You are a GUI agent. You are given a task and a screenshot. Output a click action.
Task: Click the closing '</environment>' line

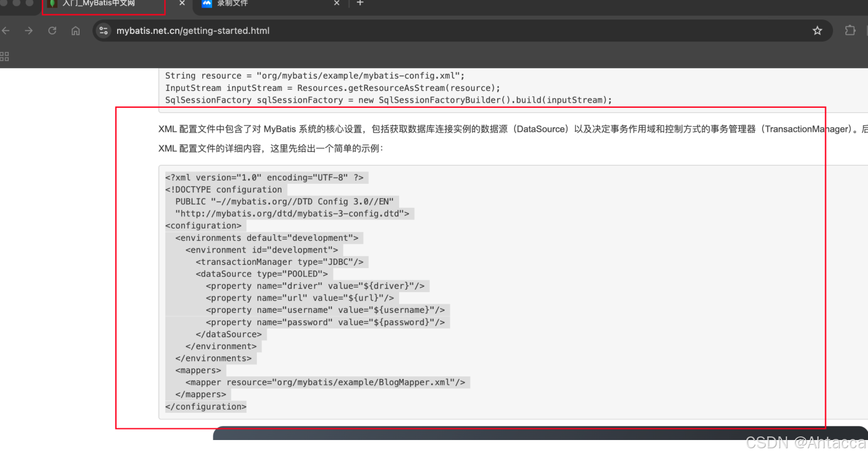click(221, 347)
